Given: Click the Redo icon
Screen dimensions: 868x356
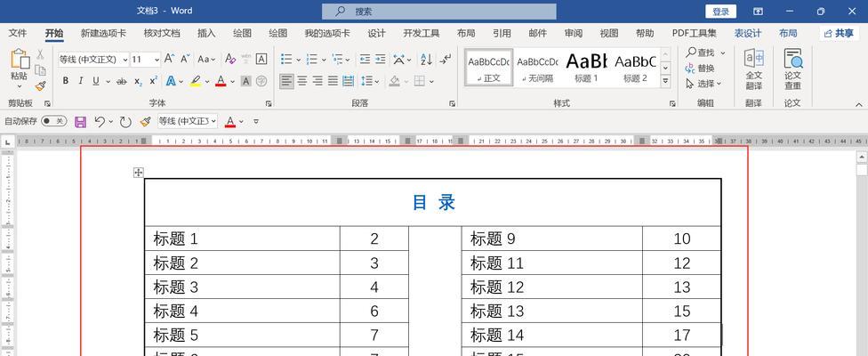Looking at the screenshot, I should point(125,122).
